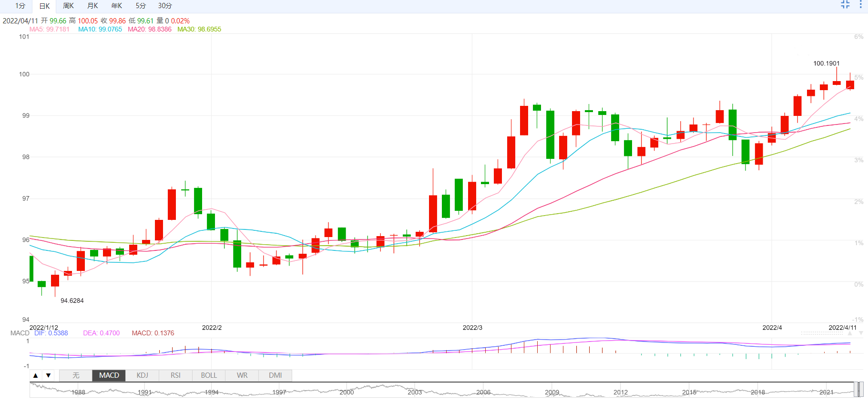Switch to the 周K weekly tab
The width and height of the screenshot is (868, 404).
coord(68,6)
